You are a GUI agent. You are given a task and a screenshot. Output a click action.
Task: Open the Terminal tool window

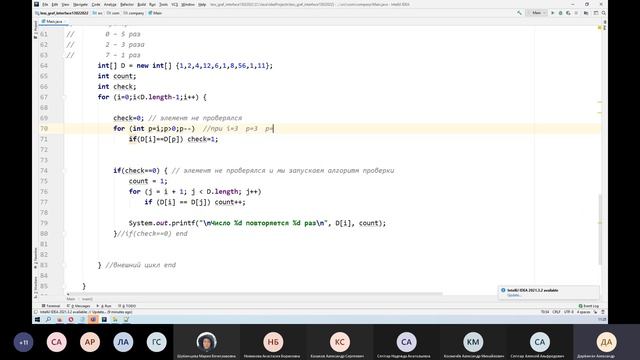[x=51, y=306]
